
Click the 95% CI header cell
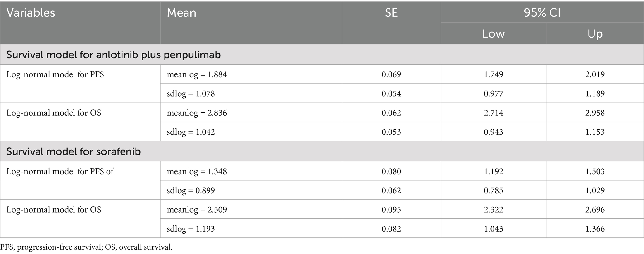(542, 13)
